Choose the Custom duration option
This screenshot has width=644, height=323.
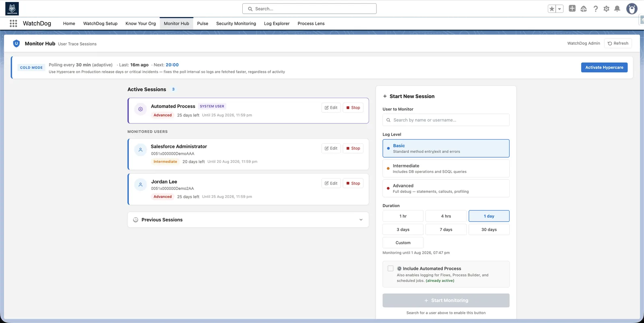(403, 243)
